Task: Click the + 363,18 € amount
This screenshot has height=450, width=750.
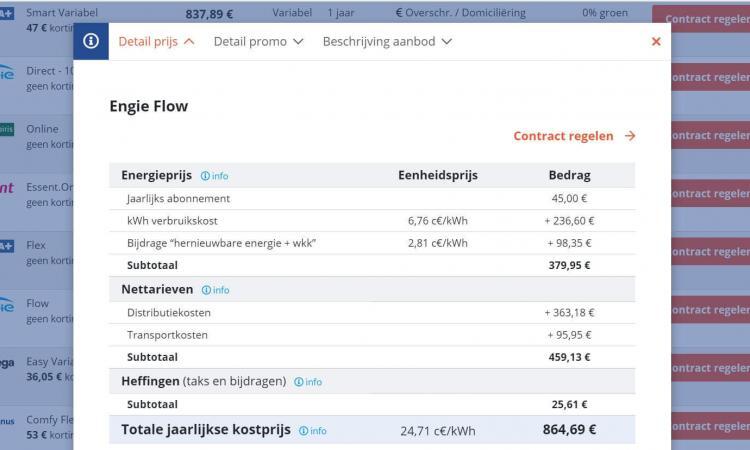Action: (569, 313)
